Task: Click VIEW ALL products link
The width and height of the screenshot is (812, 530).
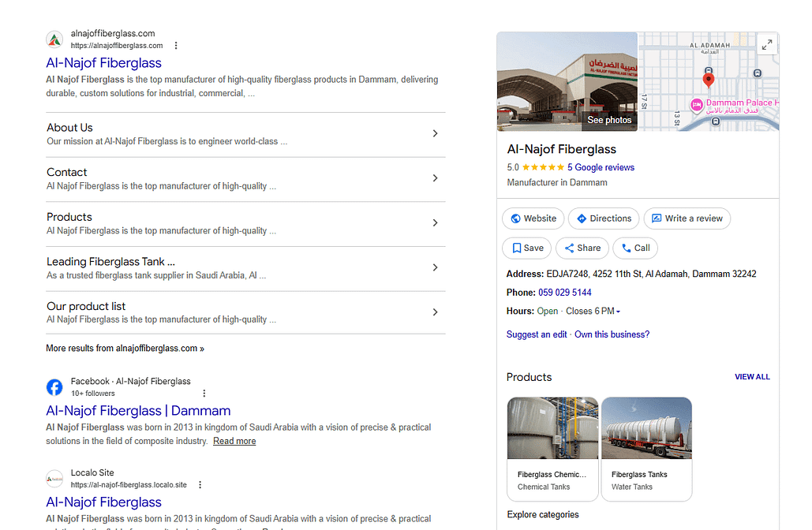Action: point(752,377)
